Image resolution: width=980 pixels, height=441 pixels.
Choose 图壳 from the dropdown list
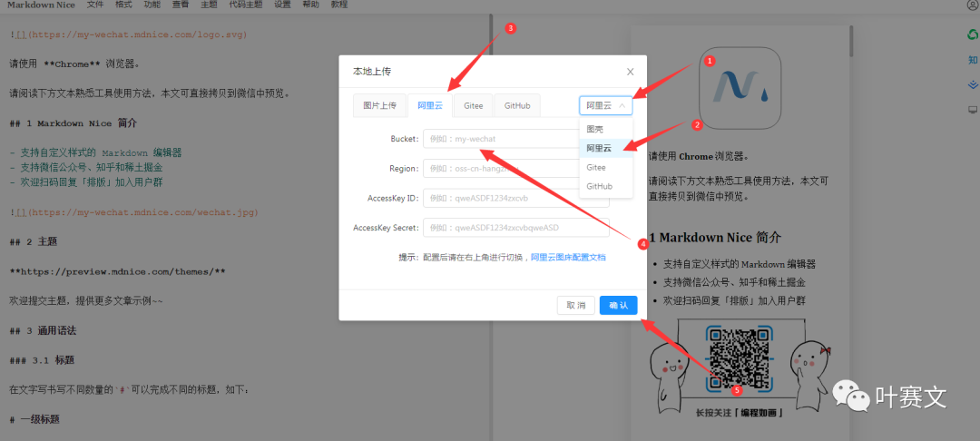(x=605, y=129)
